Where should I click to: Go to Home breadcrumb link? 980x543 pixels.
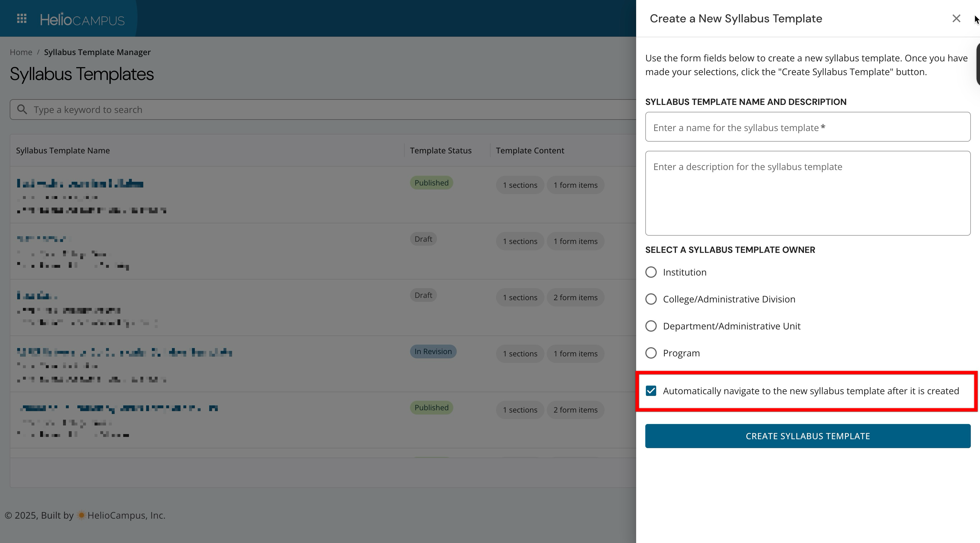coord(21,52)
